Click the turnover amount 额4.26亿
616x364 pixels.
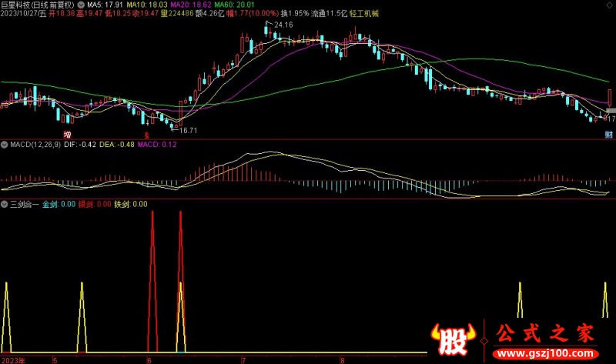(x=209, y=14)
